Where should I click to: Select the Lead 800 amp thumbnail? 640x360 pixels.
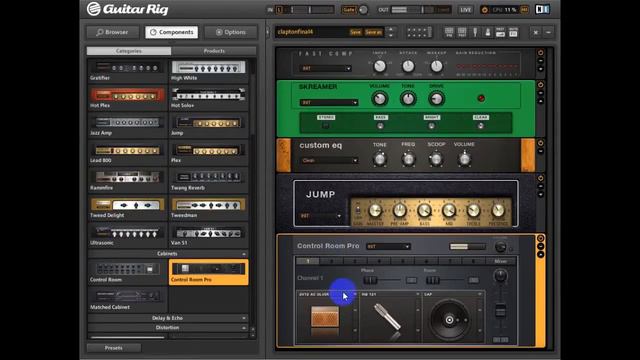[127, 153]
